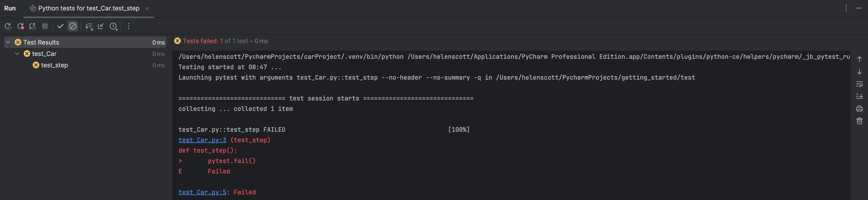Viewport: 868px width, 200px height.
Task: Follow the test_Car.py:5 Failed link
Action: [202, 192]
